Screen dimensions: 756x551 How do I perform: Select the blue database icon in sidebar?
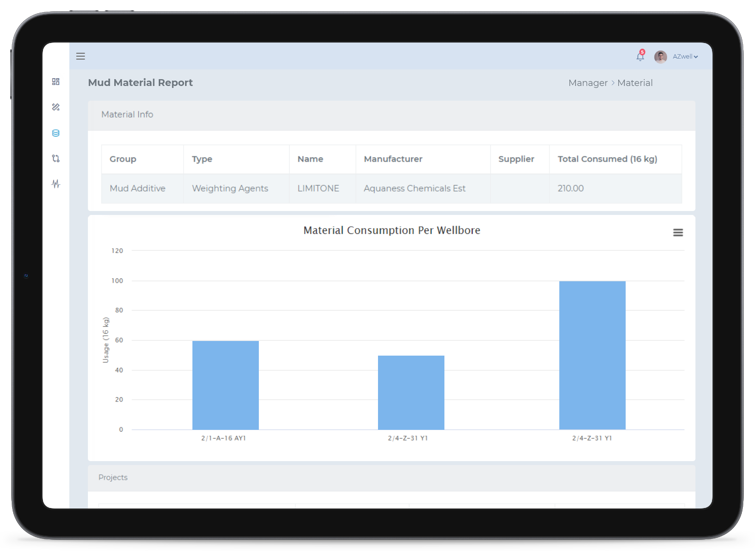coord(56,133)
